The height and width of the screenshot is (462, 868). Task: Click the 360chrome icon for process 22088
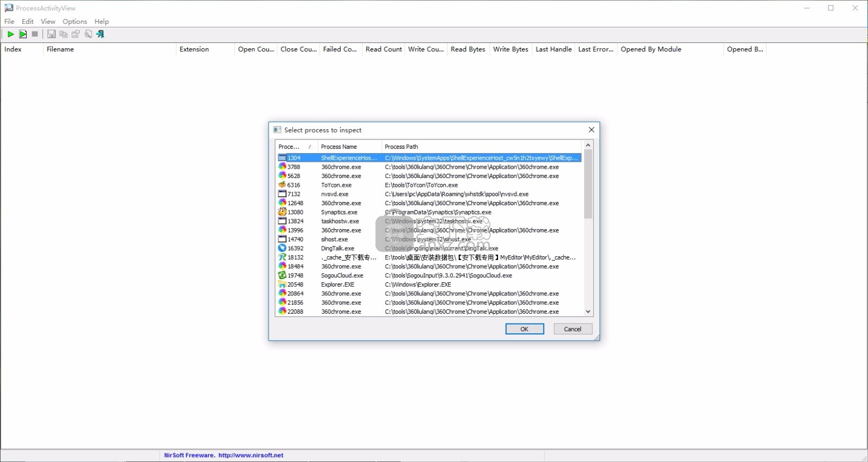282,312
